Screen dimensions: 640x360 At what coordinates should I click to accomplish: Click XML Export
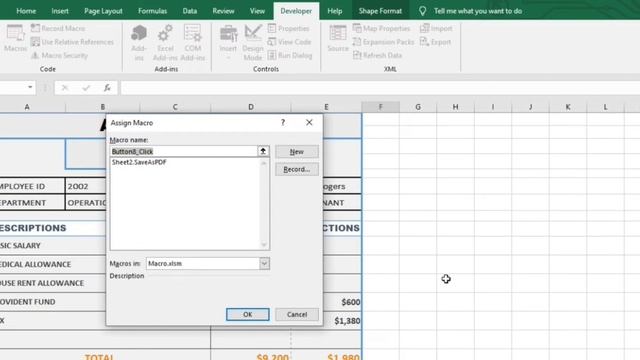coord(436,42)
